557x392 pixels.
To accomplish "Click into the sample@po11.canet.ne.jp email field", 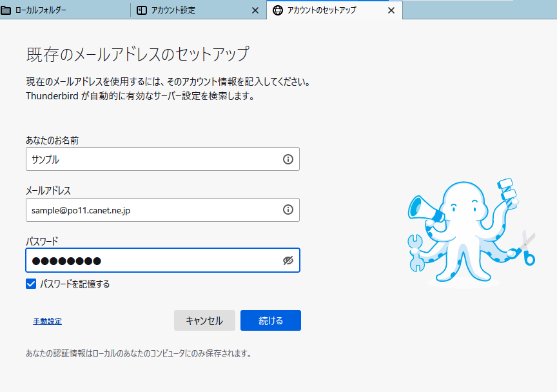I will [x=151, y=210].
